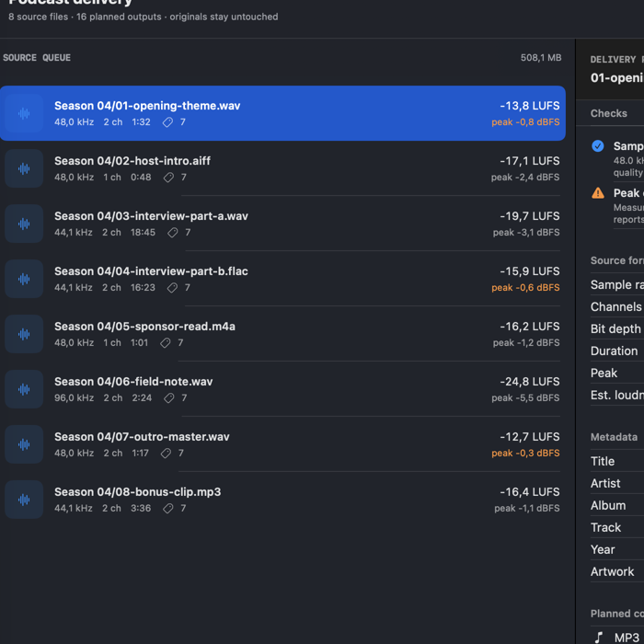Select Season 04/02-host-intro.aiff file name
The image size is (644, 644).
[x=132, y=161]
